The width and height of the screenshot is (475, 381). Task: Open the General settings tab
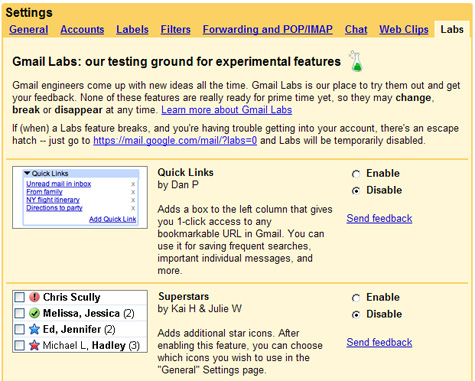coord(29,30)
